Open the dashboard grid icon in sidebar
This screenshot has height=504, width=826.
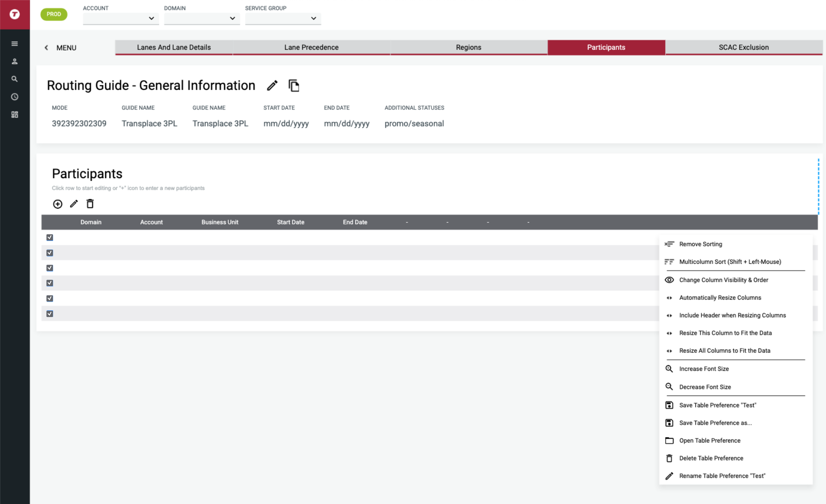pyautogui.click(x=14, y=115)
